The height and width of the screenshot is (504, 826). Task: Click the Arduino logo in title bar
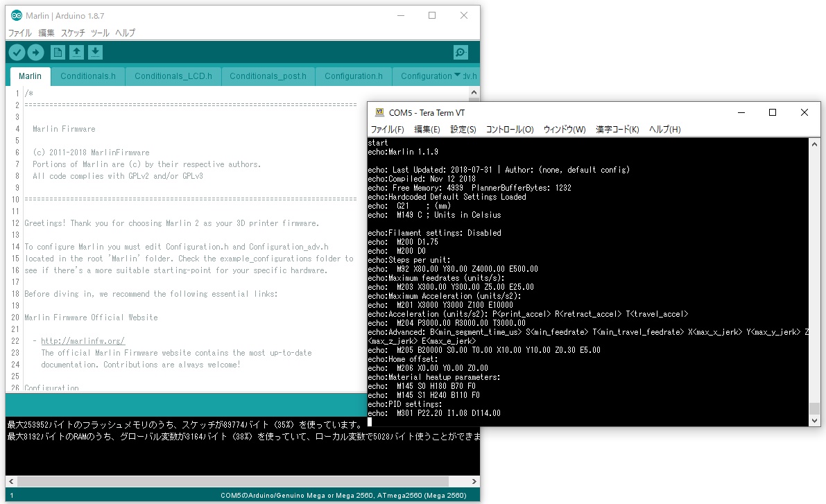tap(16, 15)
